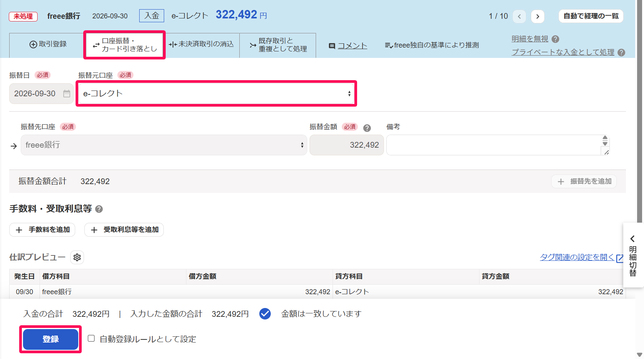Open help icon beside 手数料・受取利息等

[x=99, y=209]
